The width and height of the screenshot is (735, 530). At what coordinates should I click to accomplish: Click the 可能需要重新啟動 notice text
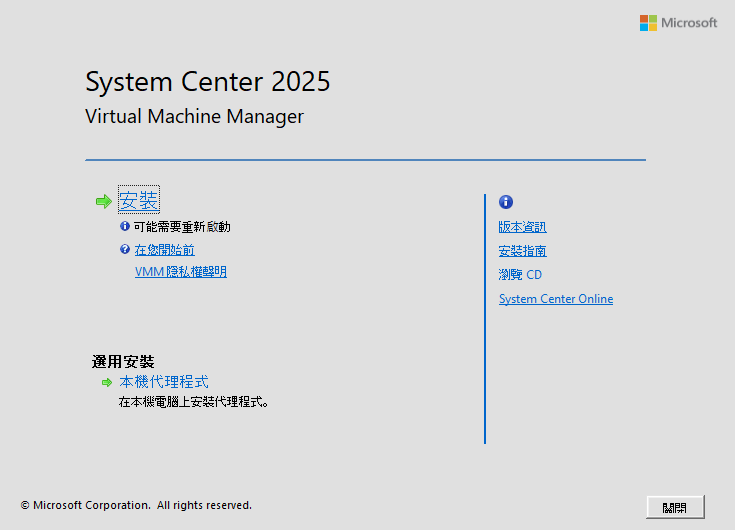coord(182,227)
